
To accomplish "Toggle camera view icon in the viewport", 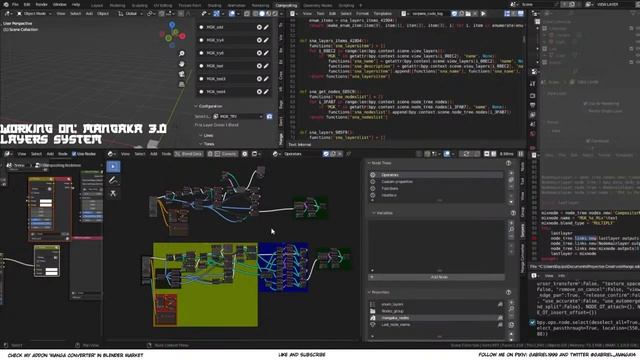I will (182, 74).
